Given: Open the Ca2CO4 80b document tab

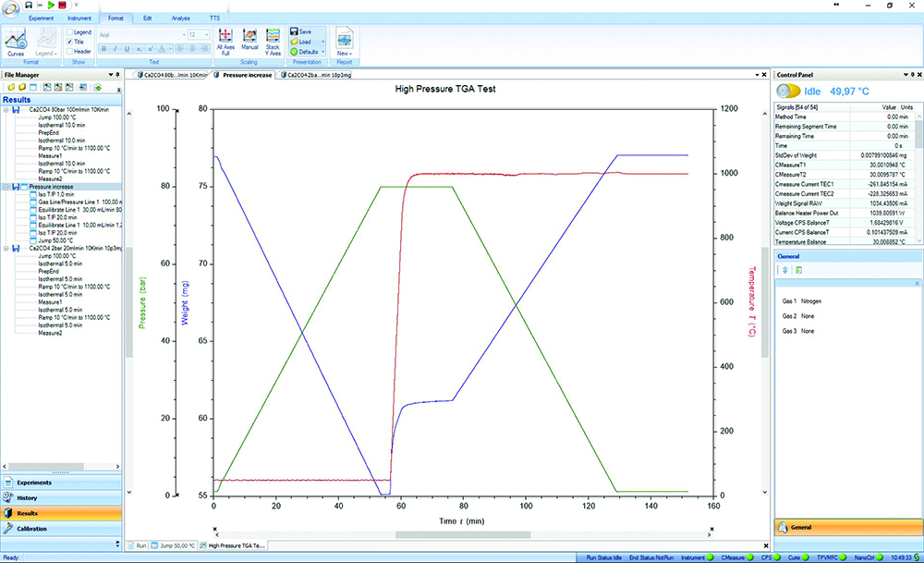Looking at the screenshot, I should pos(173,74).
